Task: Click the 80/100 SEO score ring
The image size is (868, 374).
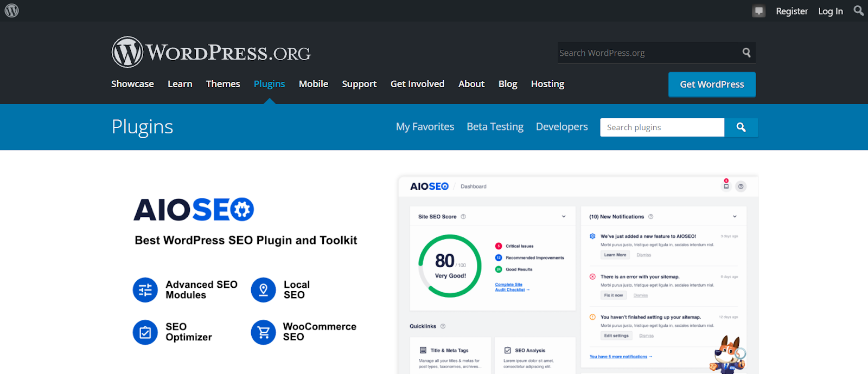Action: (450, 266)
